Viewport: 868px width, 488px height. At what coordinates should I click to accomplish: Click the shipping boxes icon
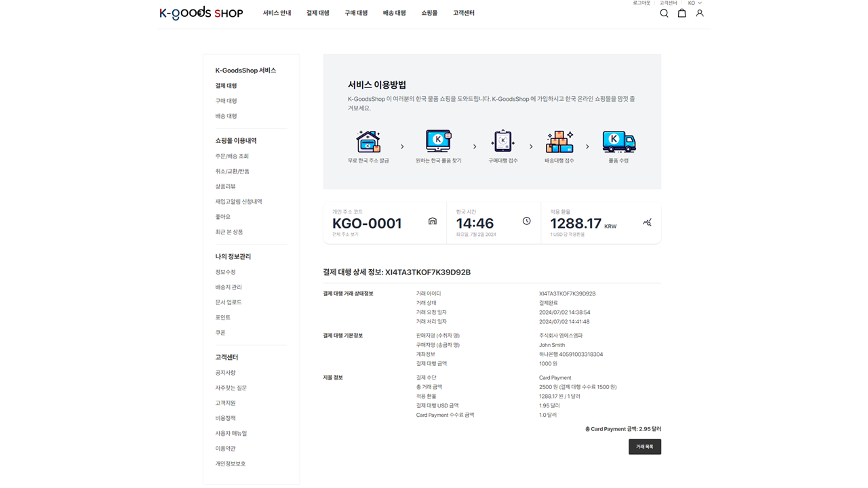559,142
